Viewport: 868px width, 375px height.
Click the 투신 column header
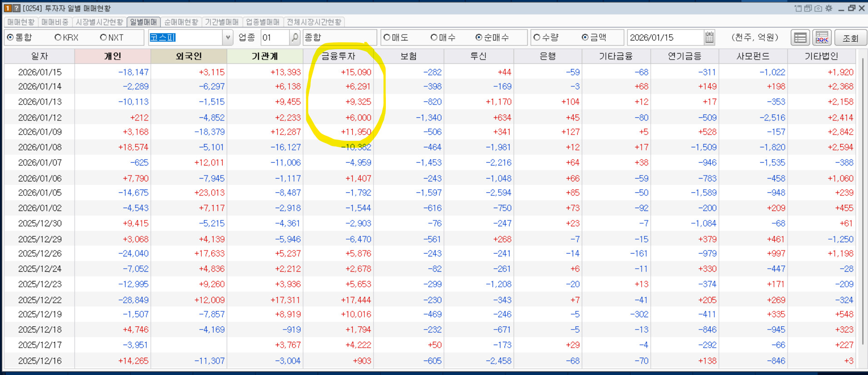pos(479,56)
